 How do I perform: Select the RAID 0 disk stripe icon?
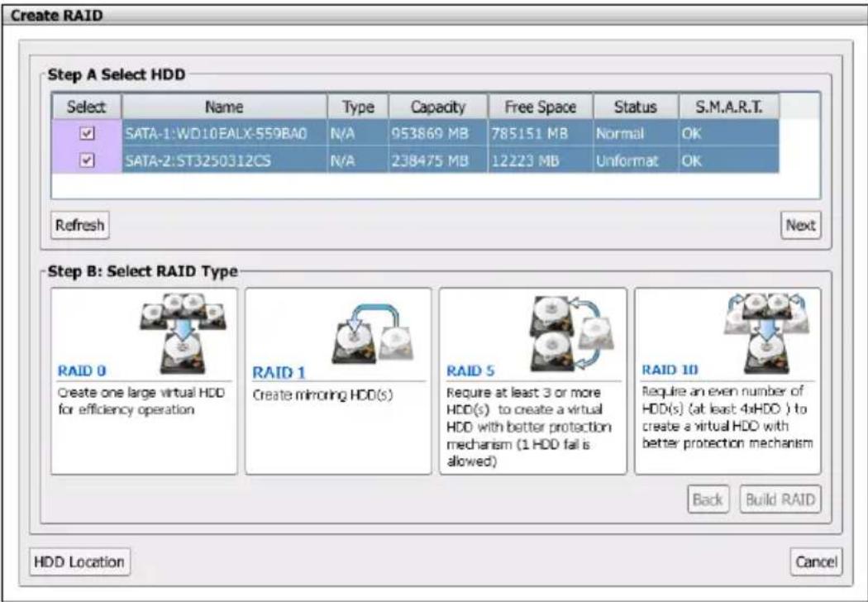click(183, 332)
